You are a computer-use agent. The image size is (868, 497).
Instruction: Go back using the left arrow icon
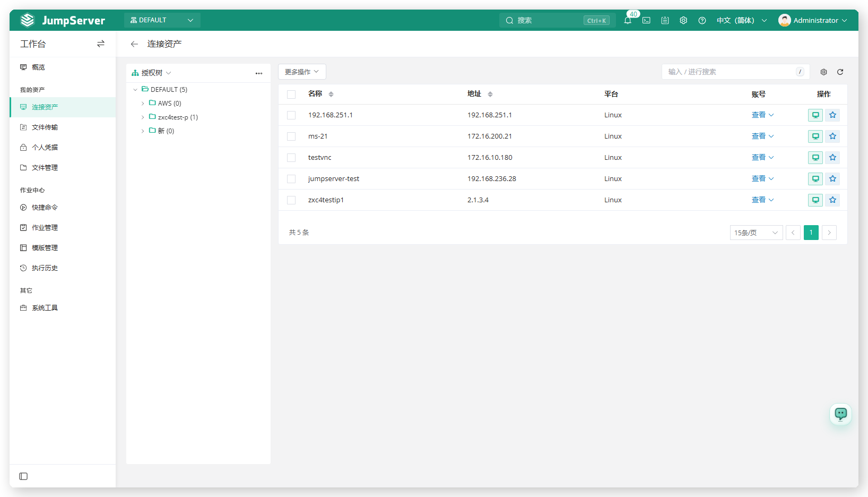(x=134, y=44)
